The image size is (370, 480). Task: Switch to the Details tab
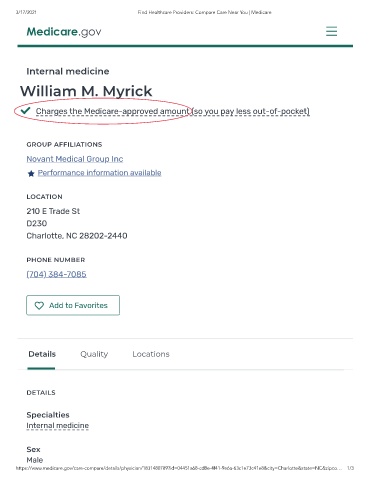click(x=42, y=354)
